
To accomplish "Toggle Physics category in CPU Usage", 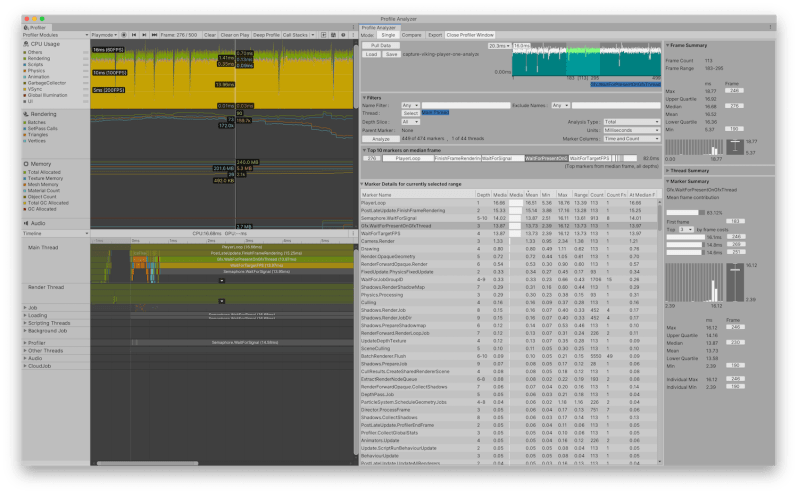I will pyautogui.click(x=24, y=71).
